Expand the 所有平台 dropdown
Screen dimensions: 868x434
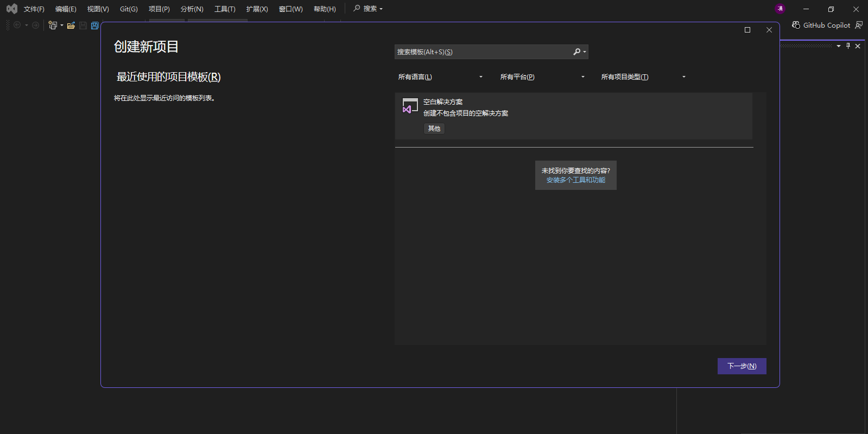click(542, 77)
